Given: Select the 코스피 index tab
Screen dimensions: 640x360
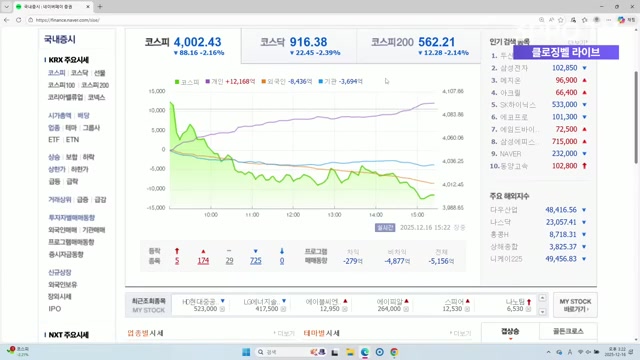Looking at the screenshot, I should (183, 46).
